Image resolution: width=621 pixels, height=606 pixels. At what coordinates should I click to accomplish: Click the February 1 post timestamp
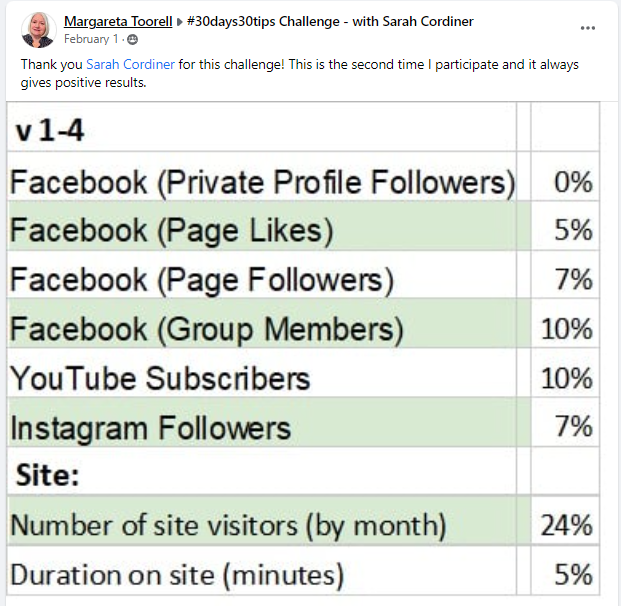click(91, 39)
